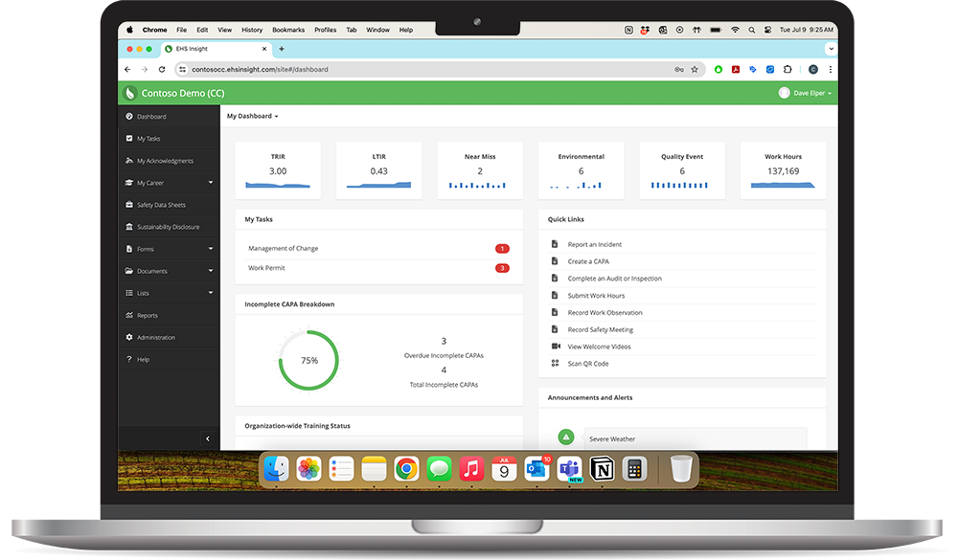Select the Help question mark icon
Screen dimensions: 958x560
tap(130, 359)
